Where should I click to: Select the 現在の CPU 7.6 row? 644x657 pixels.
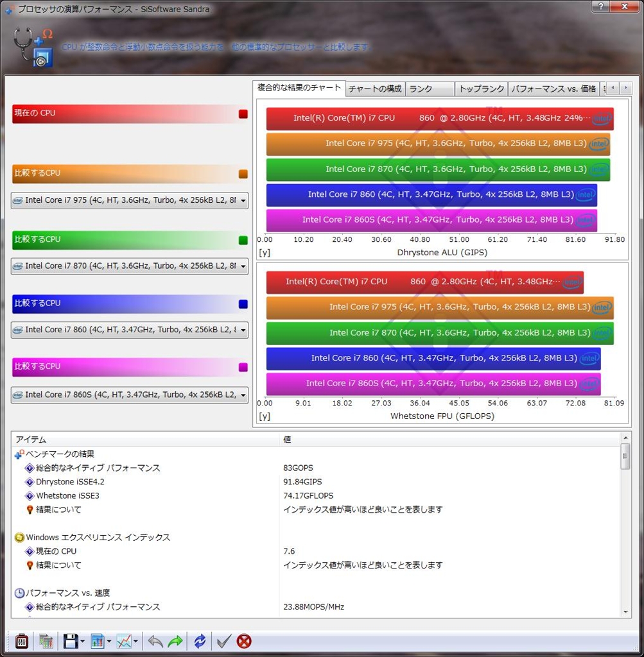coord(316,551)
